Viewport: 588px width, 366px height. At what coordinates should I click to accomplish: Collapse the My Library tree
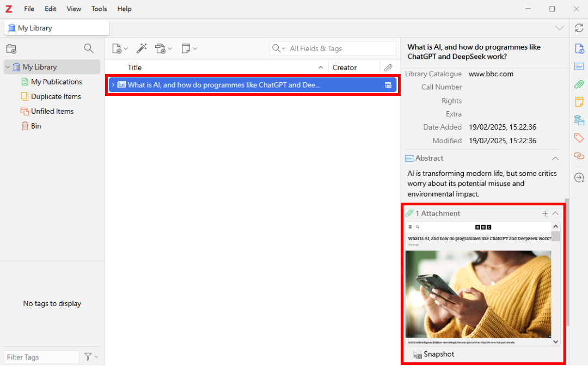(x=8, y=67)
